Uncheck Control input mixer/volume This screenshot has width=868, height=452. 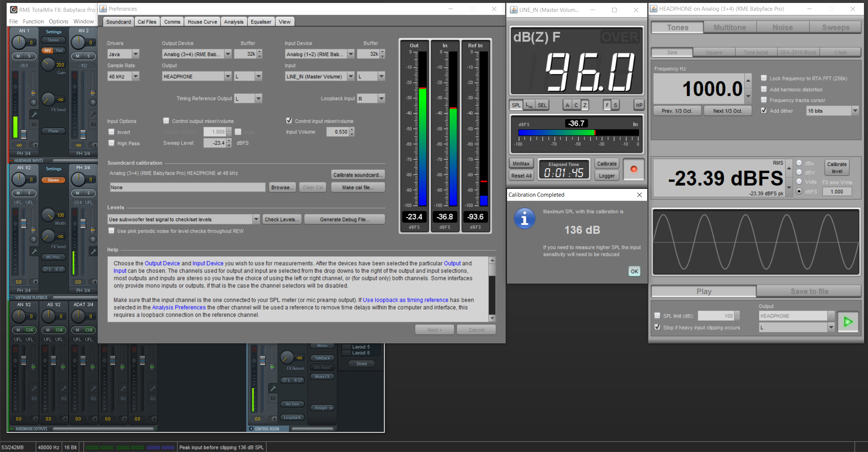tap(289, 121)
